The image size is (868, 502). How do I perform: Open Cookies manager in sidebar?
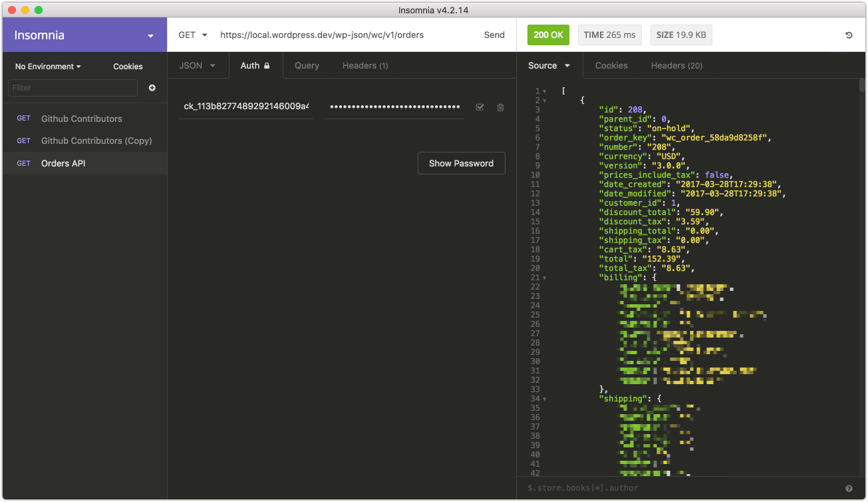tap(128, 67)
